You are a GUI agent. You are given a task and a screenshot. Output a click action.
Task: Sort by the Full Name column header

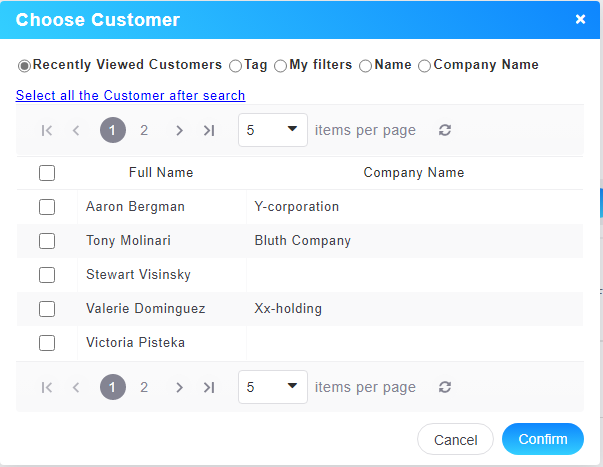tap(161, 173)
